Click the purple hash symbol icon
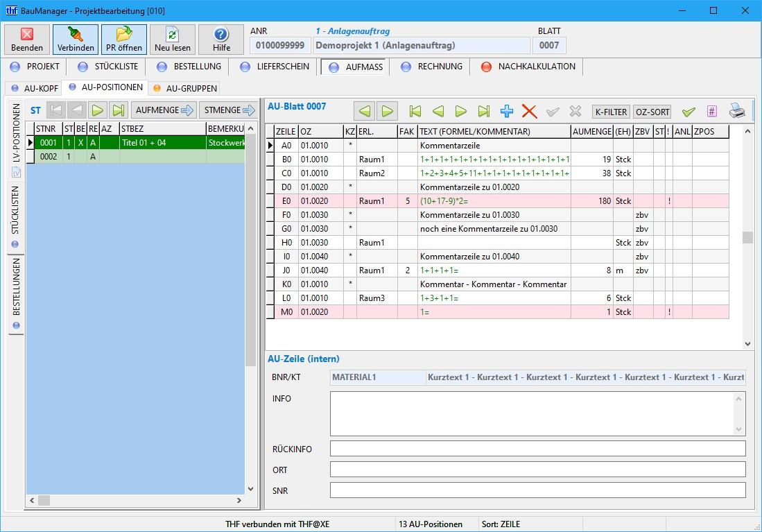762x532 pixels. pos(711,112)
